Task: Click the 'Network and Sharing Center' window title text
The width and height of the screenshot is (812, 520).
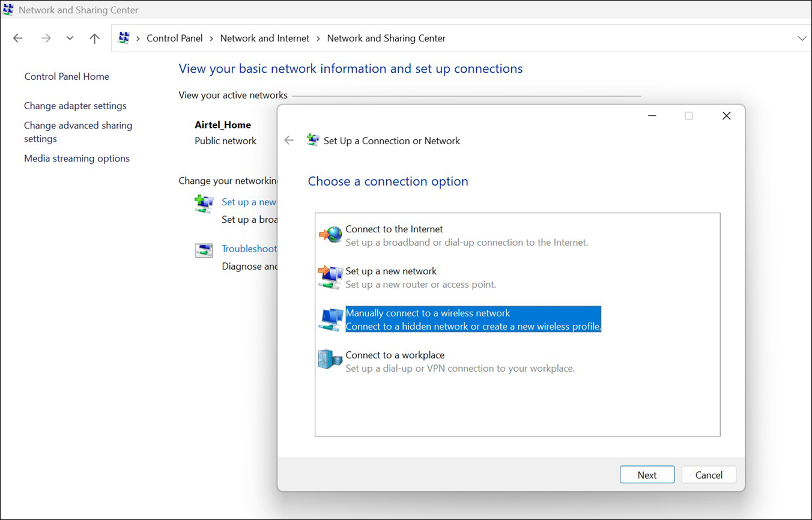Action: pos(79,10)
